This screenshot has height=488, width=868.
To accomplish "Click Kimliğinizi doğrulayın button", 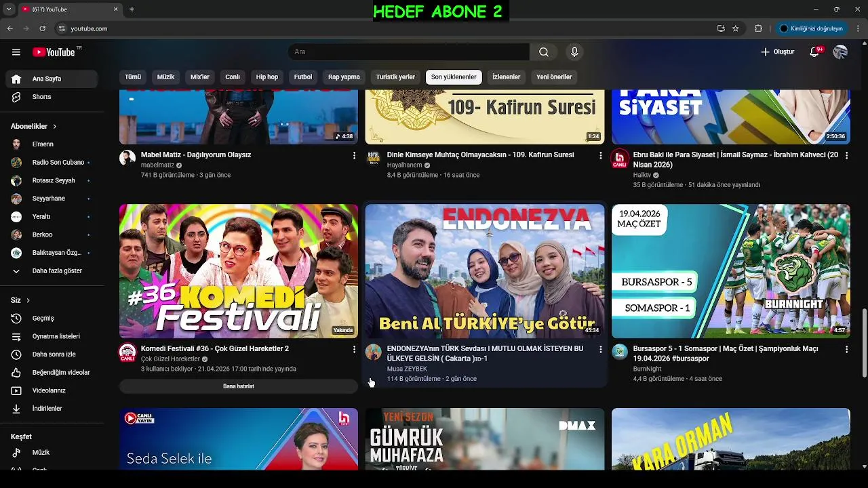I will (x=811, y=28).
